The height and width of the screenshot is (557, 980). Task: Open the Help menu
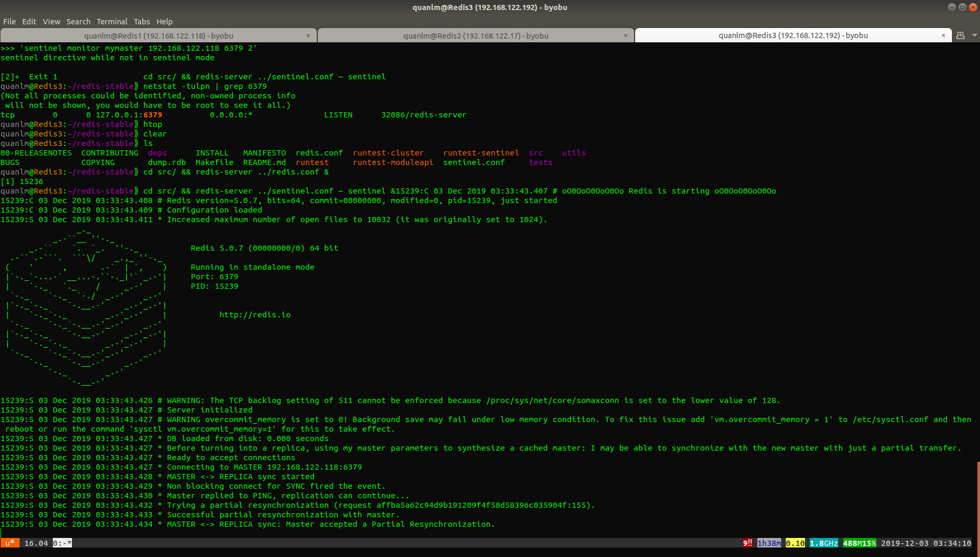164,22
